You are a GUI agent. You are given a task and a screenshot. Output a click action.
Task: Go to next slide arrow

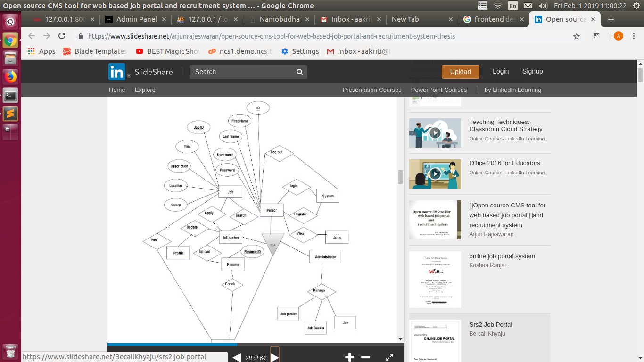(x=275, y=357)
